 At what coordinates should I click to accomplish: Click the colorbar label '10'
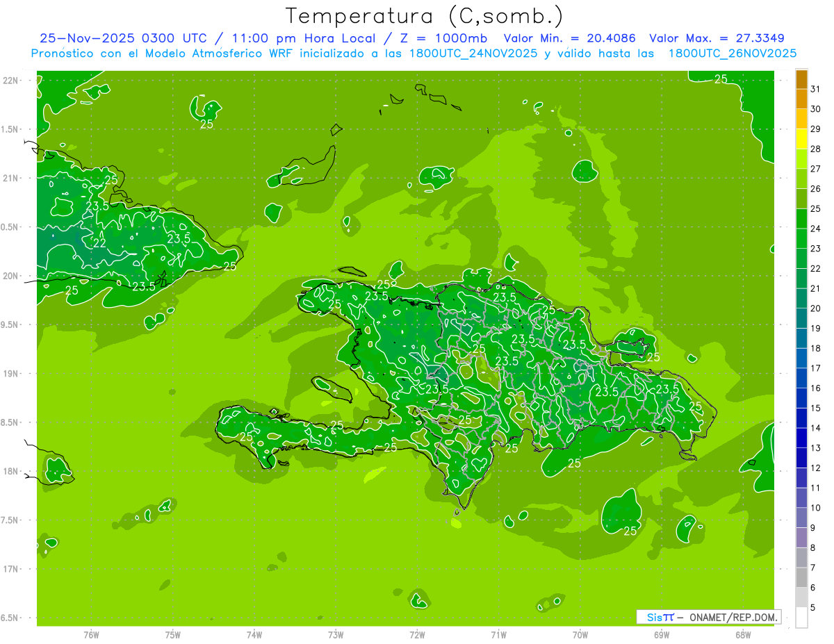[815, 508]
